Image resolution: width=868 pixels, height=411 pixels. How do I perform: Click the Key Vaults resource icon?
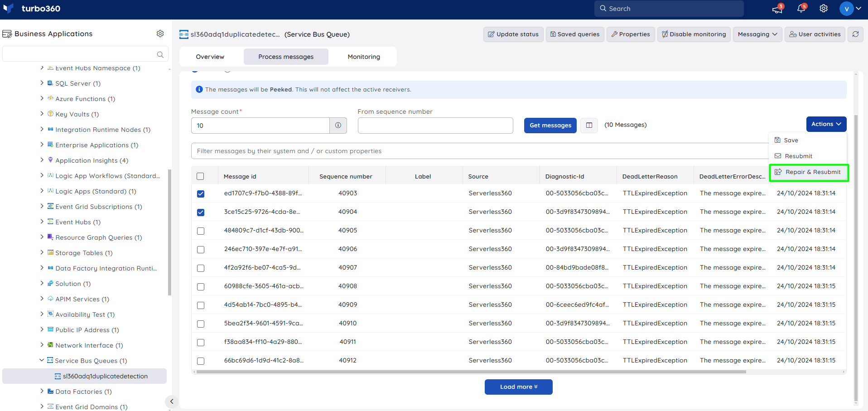click(50, 114)
